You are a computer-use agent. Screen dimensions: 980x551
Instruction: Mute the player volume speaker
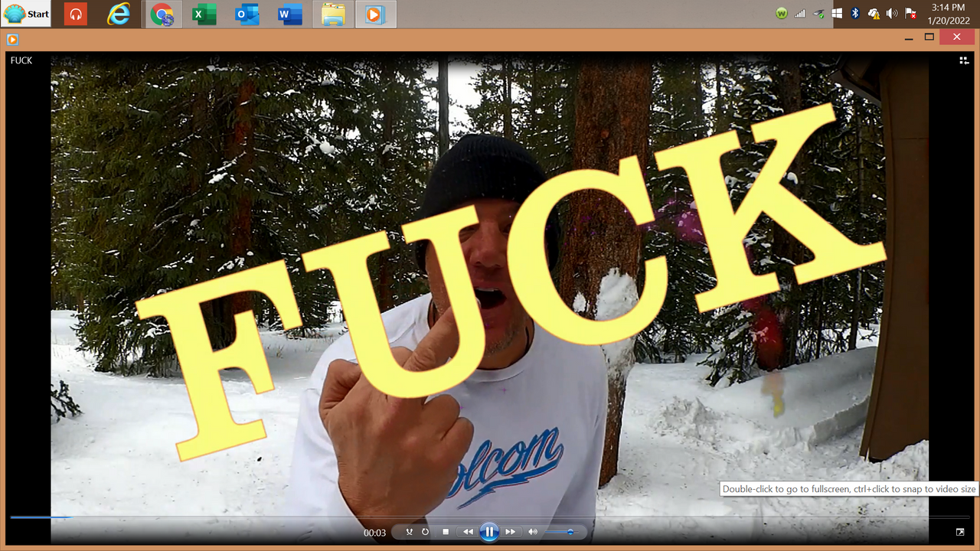click(x=533, y=532)
